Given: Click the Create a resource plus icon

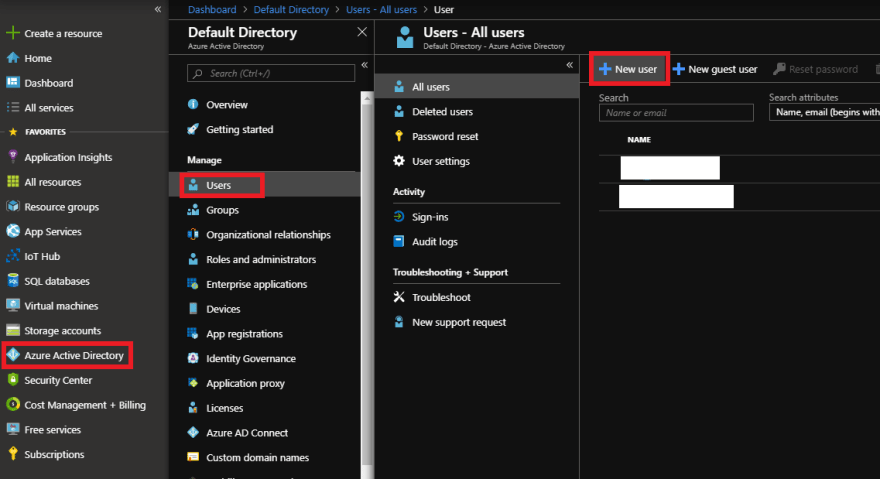Looking at the screenshot, I should pyautogui.click(x=12, y=33).
